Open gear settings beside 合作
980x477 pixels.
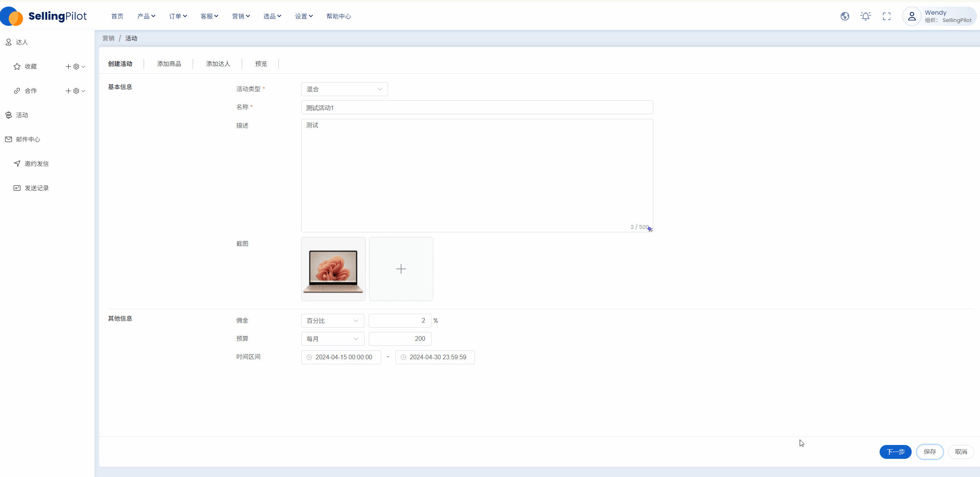(76, 91)
